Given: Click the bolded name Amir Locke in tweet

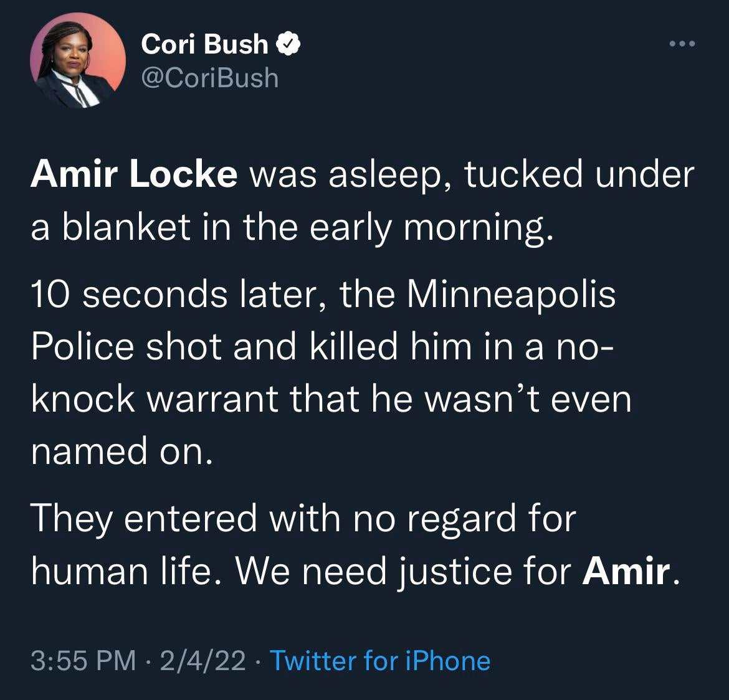Looking at the screenshot, I should 135,175.
